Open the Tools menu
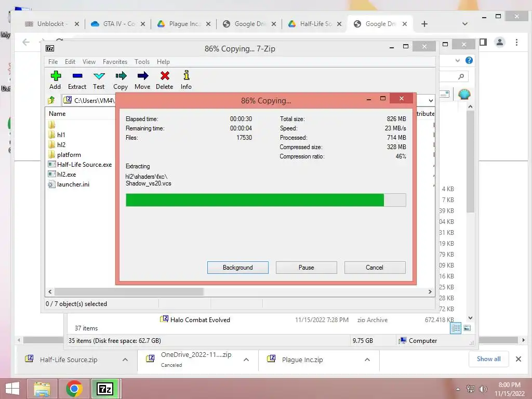 (142, 62)
